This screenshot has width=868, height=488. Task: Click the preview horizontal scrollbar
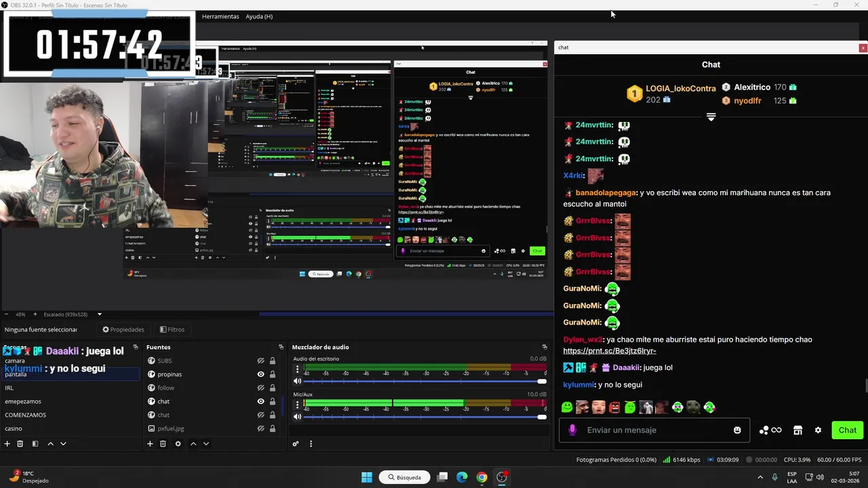[x=406, y=314]
